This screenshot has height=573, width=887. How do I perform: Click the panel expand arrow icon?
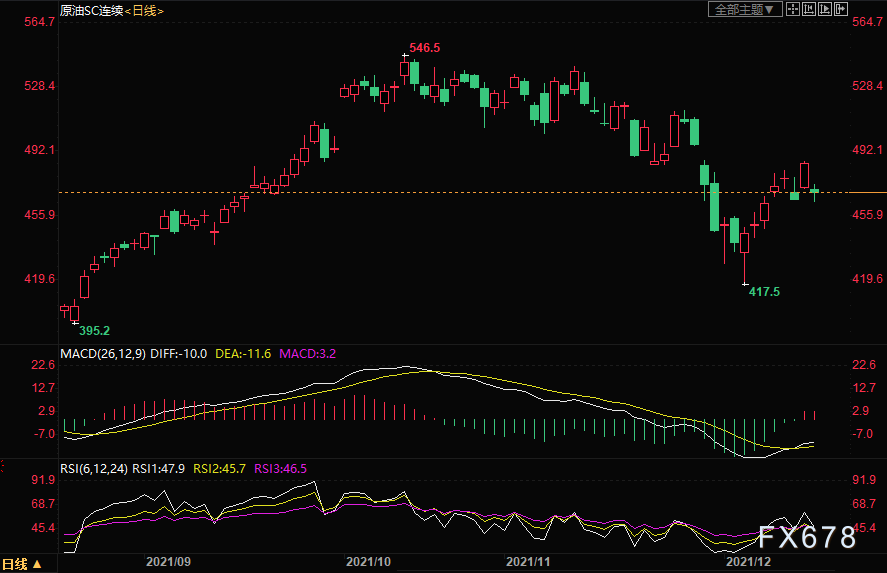coord(841,9)
